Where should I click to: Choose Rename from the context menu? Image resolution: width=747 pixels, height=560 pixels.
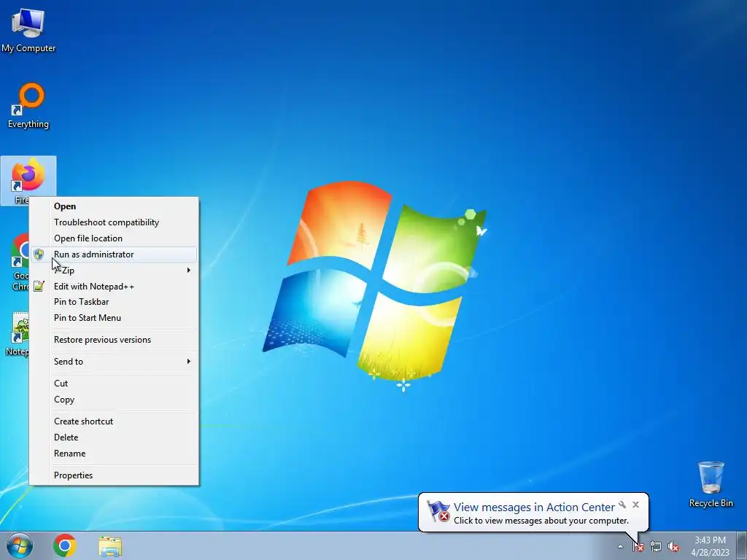click(114, 454)
